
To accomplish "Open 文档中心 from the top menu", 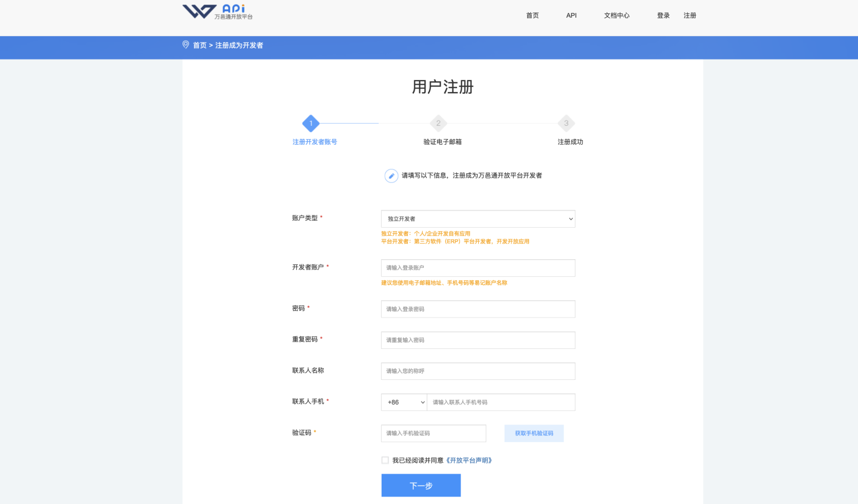I will [617, 15].
